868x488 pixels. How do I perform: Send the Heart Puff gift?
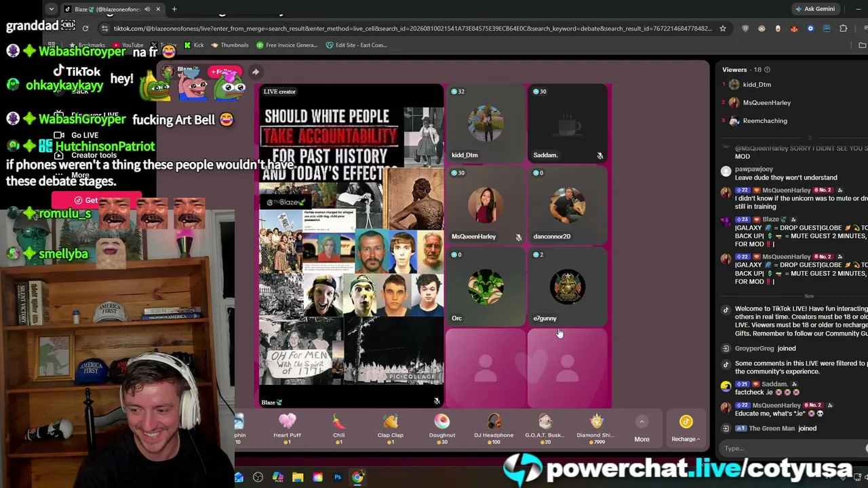[287, 428]
